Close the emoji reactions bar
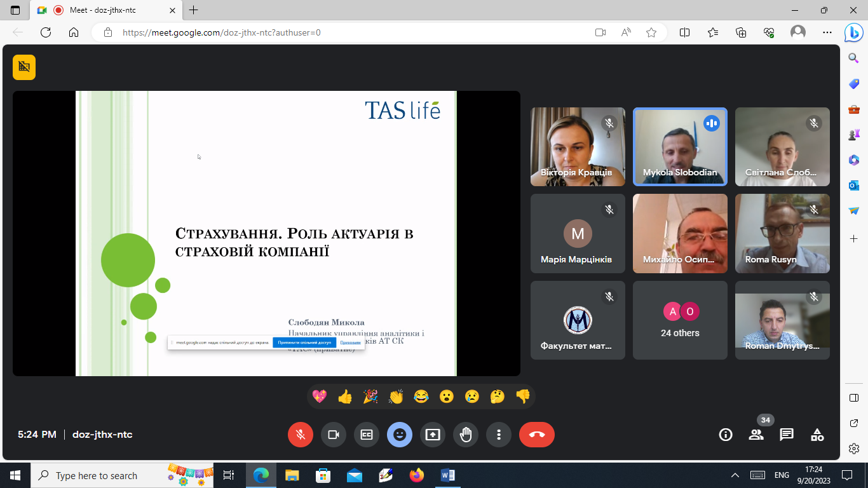 [400, 435]
